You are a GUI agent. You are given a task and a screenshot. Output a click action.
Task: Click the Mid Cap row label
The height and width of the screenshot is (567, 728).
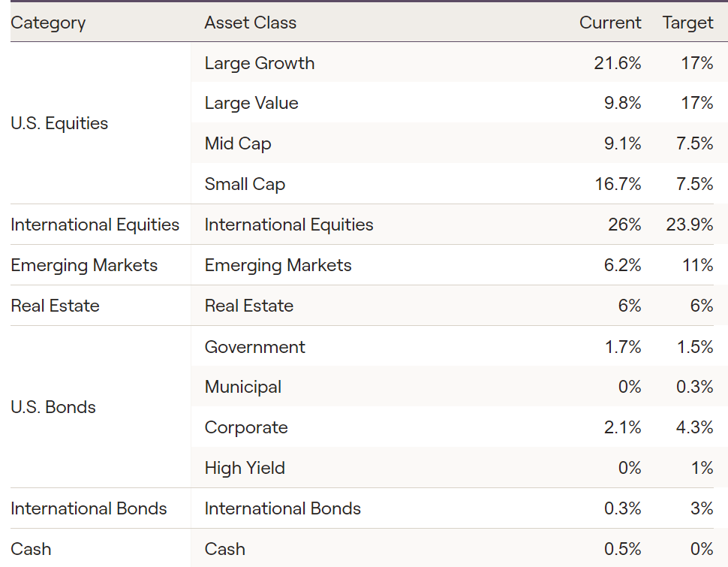click(x=238, y=143)
